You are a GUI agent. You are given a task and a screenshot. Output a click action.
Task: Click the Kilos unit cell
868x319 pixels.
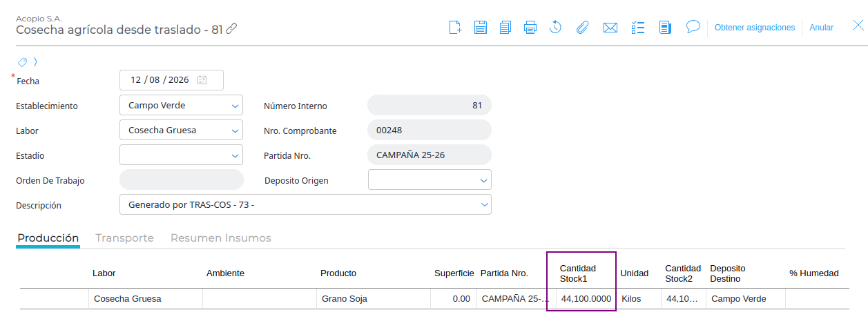(x=639, y=299)
